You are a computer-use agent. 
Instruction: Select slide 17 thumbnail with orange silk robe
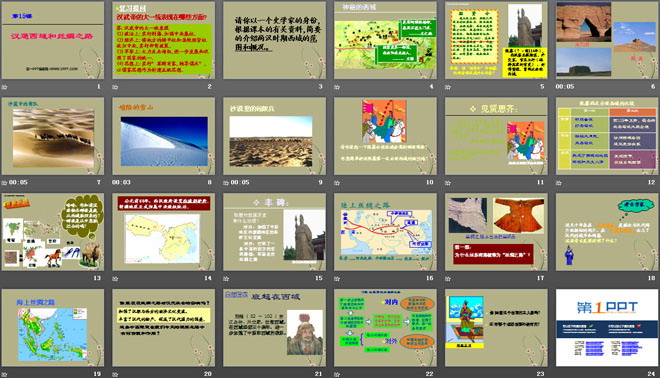(496, 232)
